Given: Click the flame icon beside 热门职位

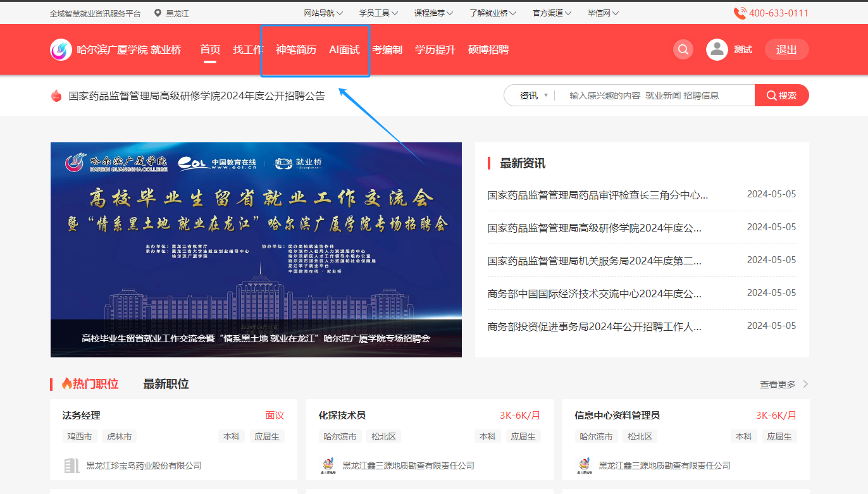Looking at the screenshot, I should 66,384.
